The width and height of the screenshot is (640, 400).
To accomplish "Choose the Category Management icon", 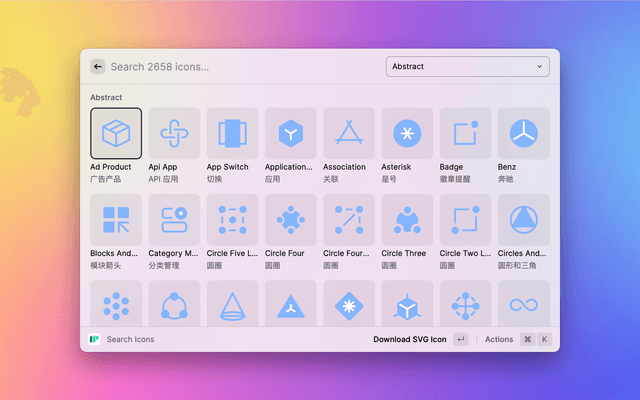I will coord(174,220).
